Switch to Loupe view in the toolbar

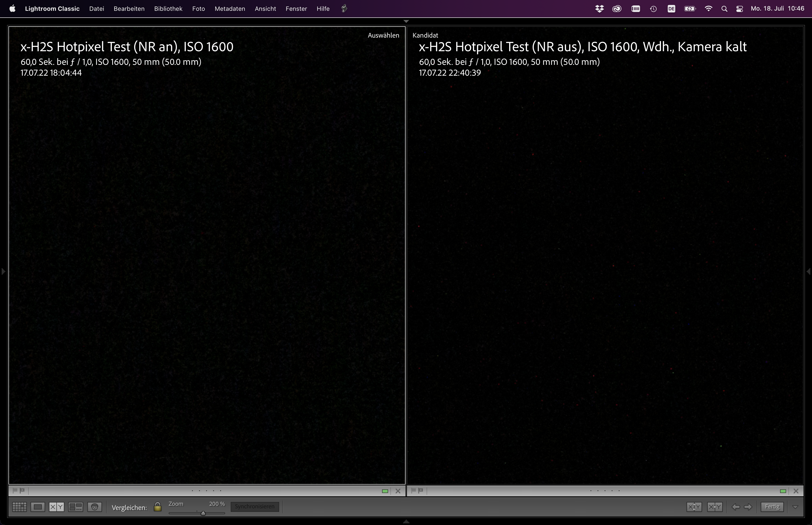click(x=38, y=507)
